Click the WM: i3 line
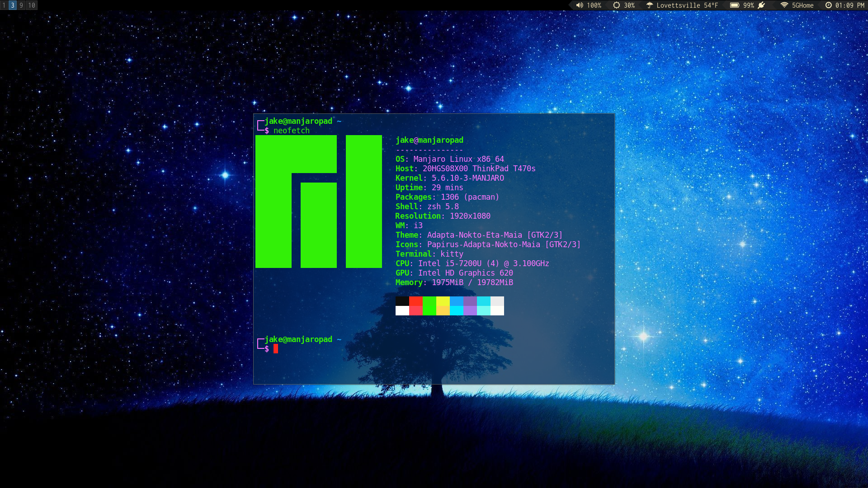This screenshot has height=488, width=868. coord(409,225)
